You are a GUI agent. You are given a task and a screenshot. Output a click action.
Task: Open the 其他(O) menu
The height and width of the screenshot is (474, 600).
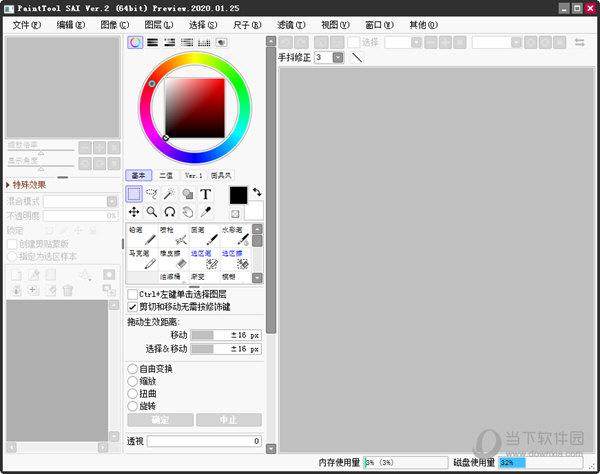423,25
